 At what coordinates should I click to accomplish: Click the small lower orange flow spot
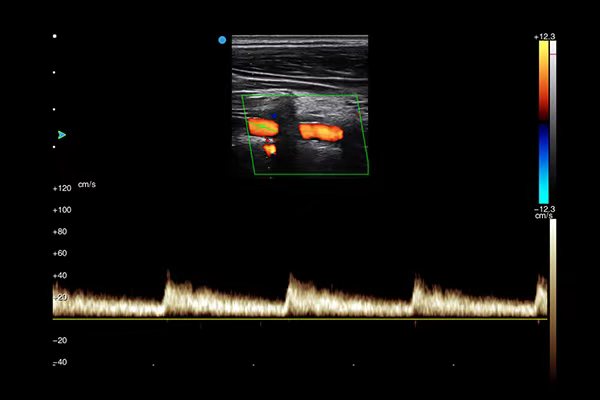[269, 150]
